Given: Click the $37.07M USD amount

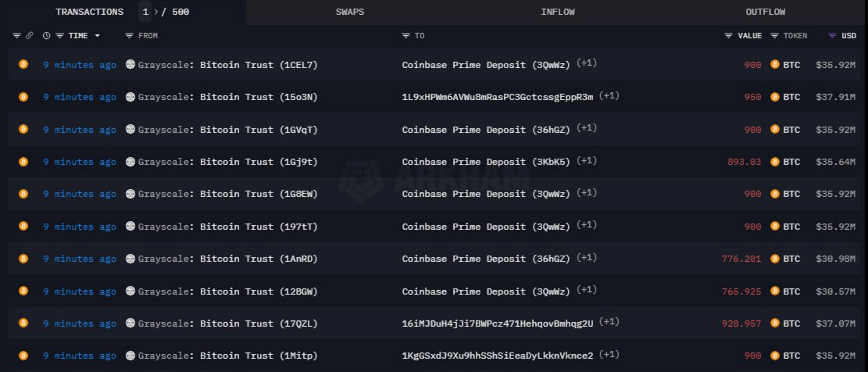Looking at the screenshot, I should coord(835,324).
